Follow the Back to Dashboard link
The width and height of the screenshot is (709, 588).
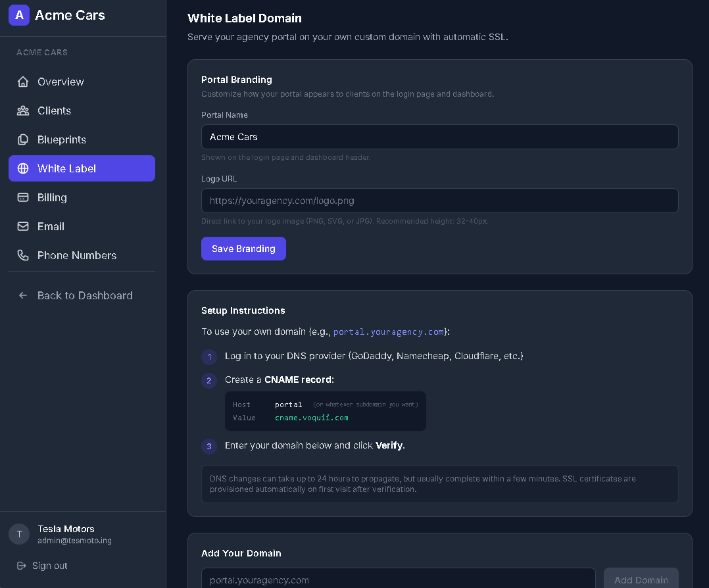tap(84, 295)
